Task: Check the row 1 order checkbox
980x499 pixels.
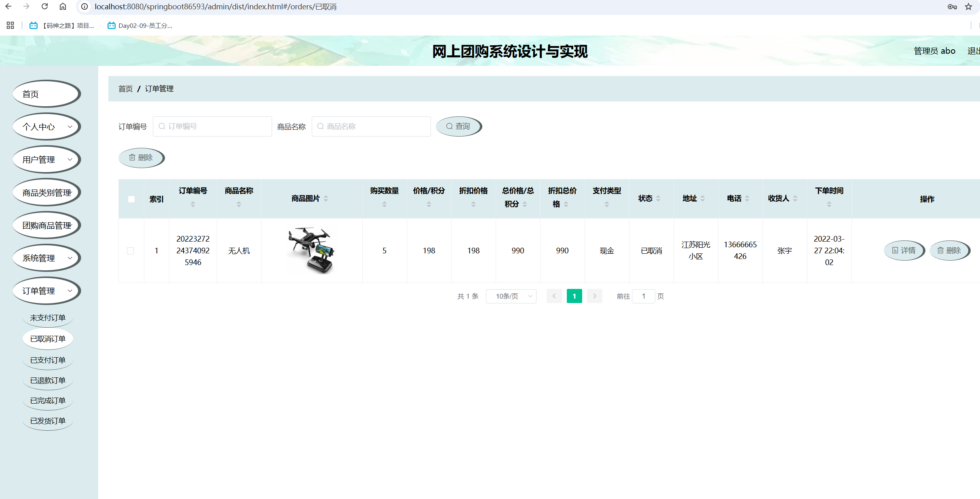Action: click(131, 251)
